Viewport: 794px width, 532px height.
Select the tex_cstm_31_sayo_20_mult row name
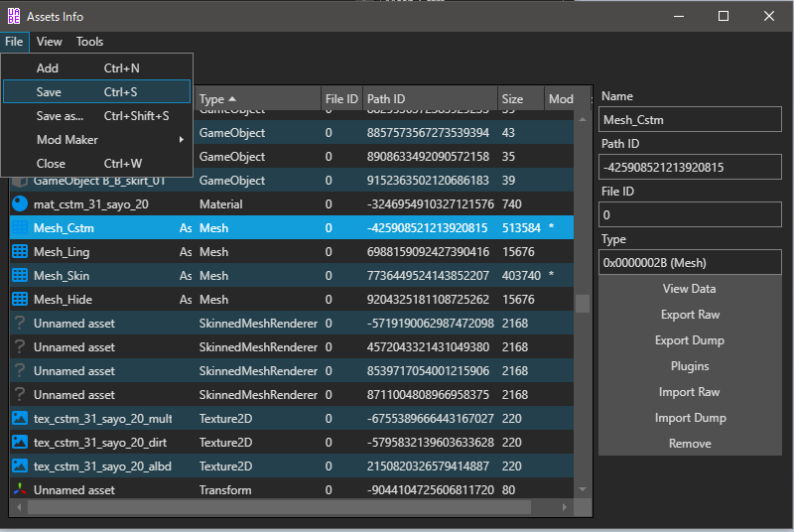103,419
